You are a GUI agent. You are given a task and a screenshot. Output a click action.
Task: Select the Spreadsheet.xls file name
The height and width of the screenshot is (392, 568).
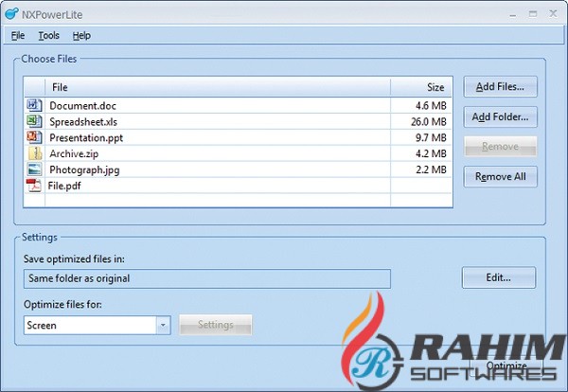(83, 122)
